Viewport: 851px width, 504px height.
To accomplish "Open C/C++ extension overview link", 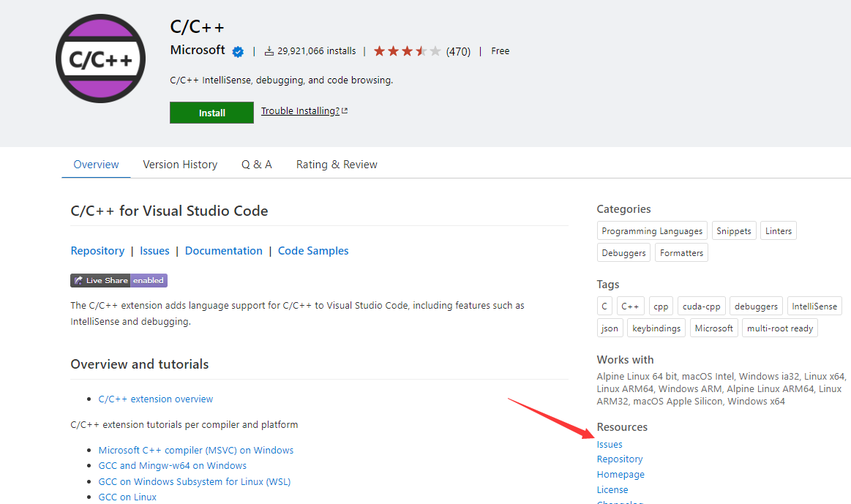I will click(156, 399).
